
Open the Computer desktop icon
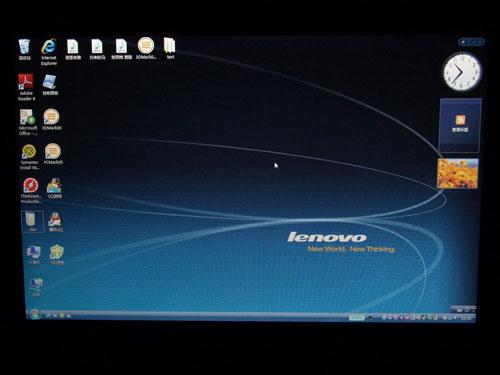click(x=34, y=255)
